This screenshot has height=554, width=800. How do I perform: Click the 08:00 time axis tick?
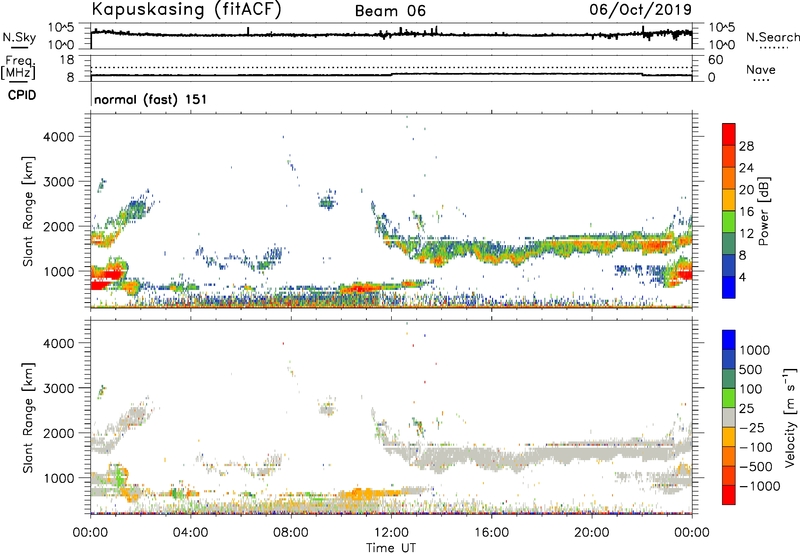point(291,533)
